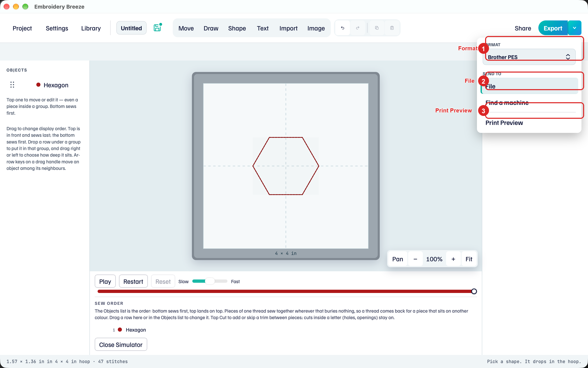
Task: Select File as send-to destination
Action: [x=529, y=86]
